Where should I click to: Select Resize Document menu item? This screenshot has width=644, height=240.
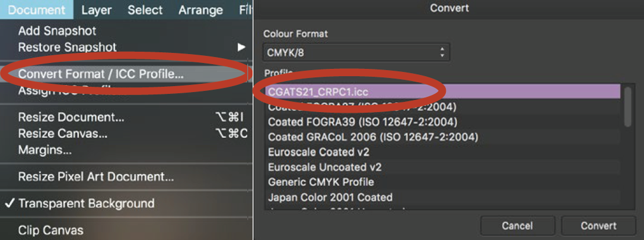point(71,117)
